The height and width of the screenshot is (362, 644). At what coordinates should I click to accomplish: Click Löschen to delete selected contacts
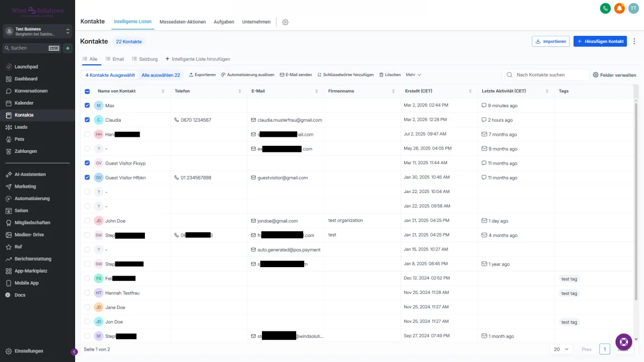coord(390,75)
